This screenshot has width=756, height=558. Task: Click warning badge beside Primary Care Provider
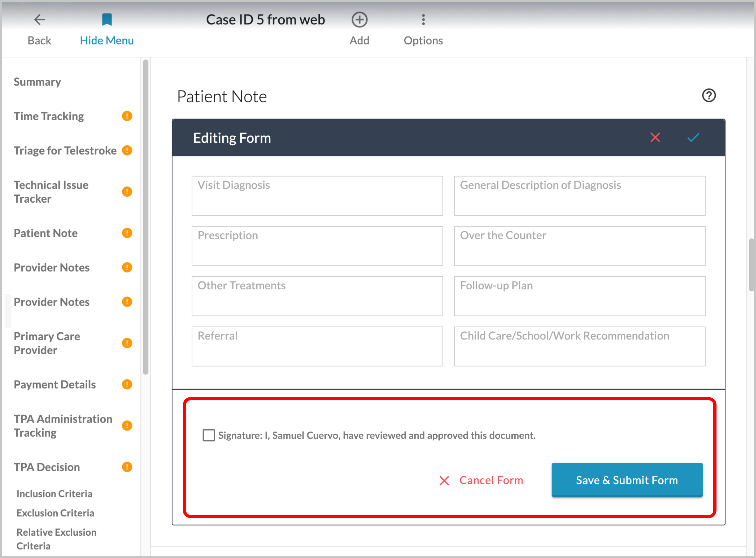coord(127,343)
